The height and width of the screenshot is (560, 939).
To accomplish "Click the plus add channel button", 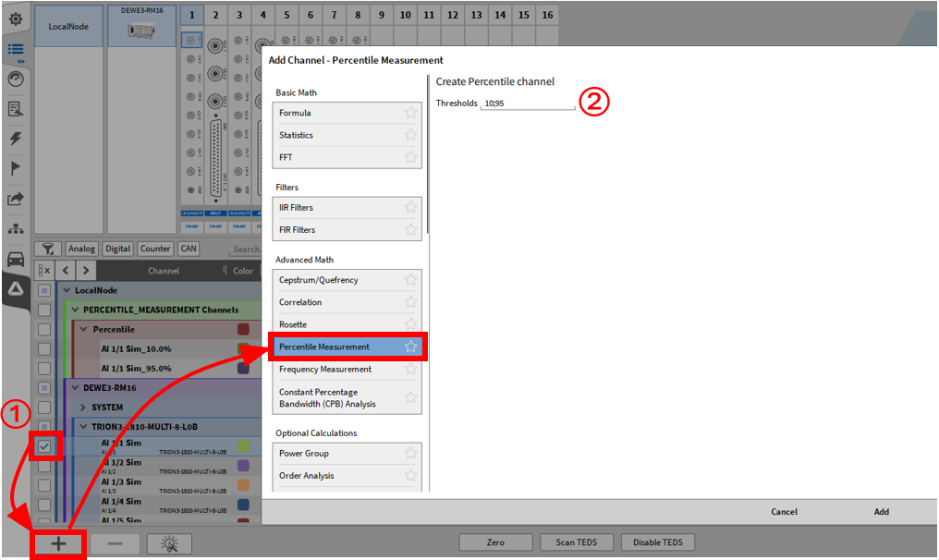I will click(58, 543).
